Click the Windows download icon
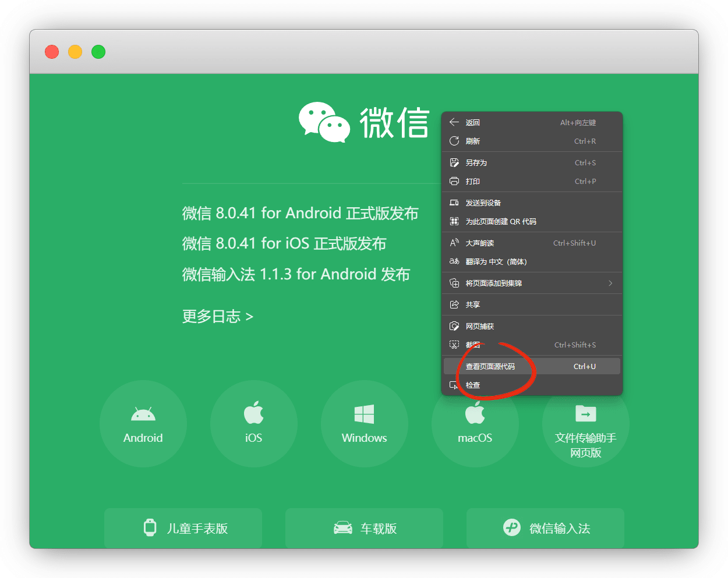This screenshot has width=728, height=578. click(364, 414)
